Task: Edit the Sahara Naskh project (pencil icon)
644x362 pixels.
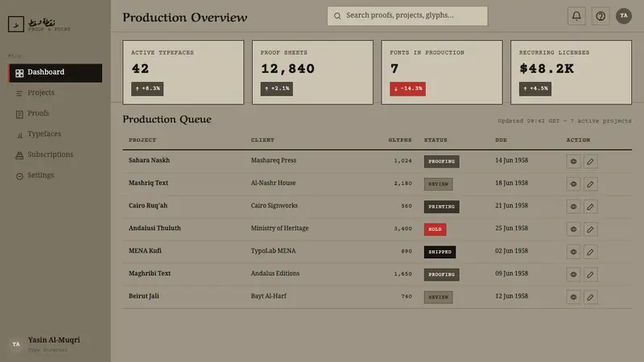Action: [x=590, y=162]
